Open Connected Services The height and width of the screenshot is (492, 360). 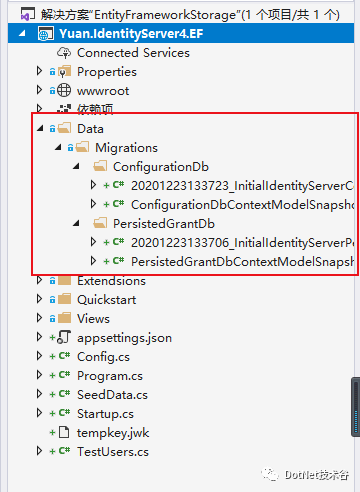tap(133, 53)
